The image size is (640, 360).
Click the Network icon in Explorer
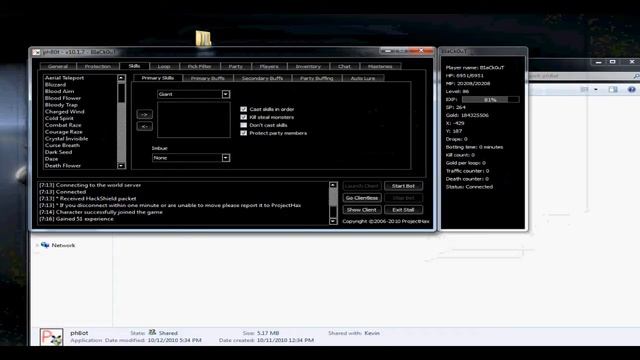[45, 245]
